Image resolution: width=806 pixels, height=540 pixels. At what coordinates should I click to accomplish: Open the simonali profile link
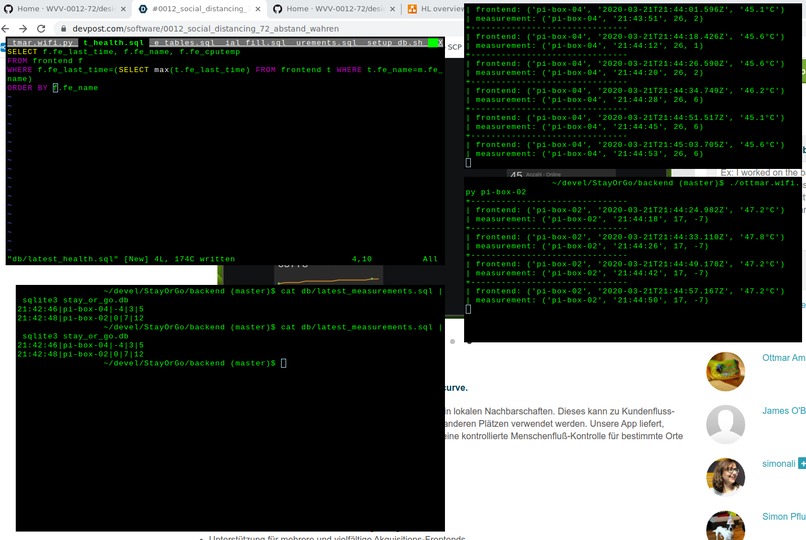[x=778, y=463]
